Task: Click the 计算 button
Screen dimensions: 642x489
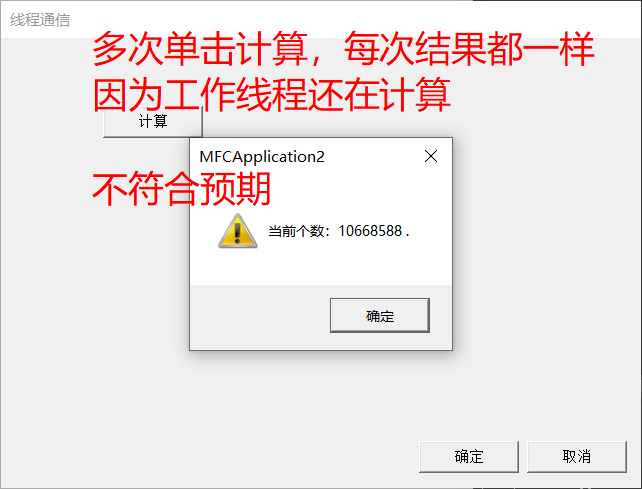Action: point(153,122)
